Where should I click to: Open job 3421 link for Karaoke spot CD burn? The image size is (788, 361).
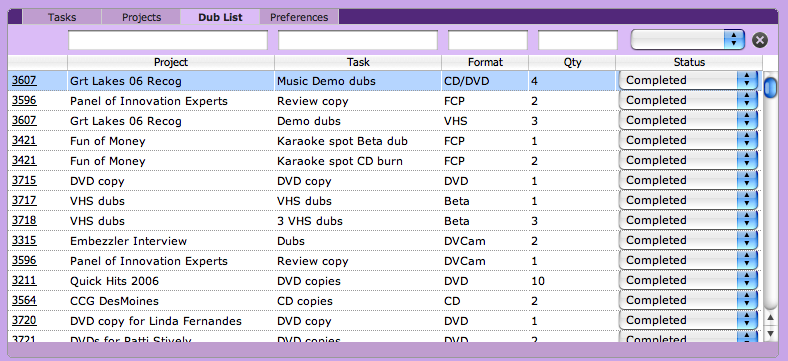click(x=24, y=160)
